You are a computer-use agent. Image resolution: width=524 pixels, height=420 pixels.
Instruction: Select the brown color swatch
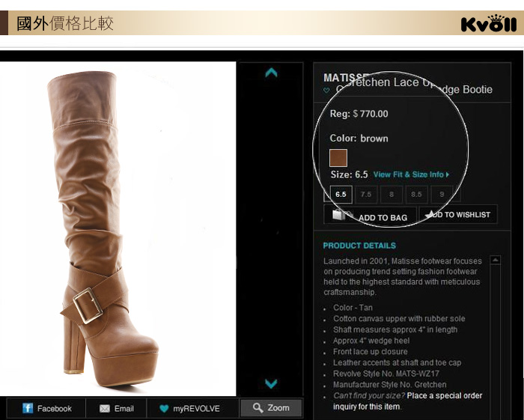[x=338, y=158]
